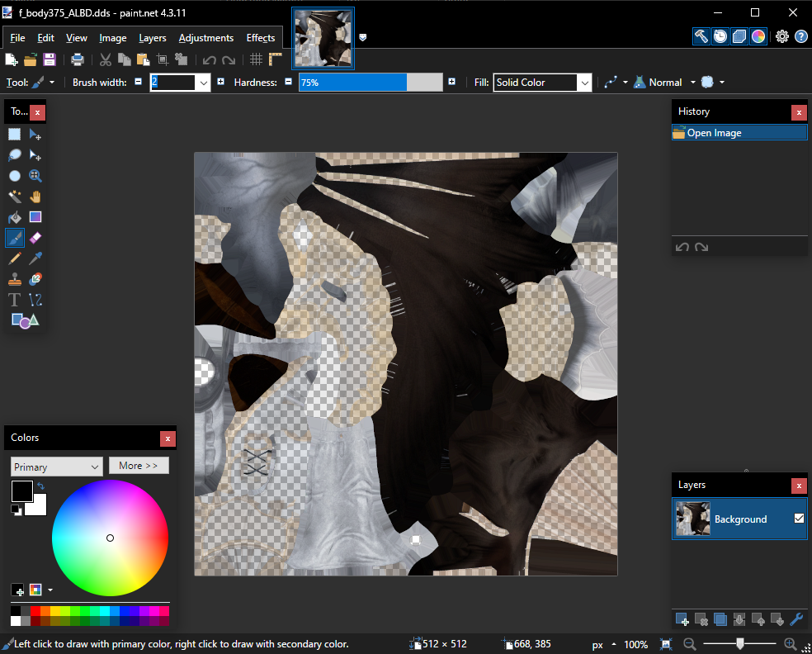Image resolution: width=812 pixels, height=654 pixels.
Task: Click the open image thumbnail tab
Action: click(x=323, y=38)
